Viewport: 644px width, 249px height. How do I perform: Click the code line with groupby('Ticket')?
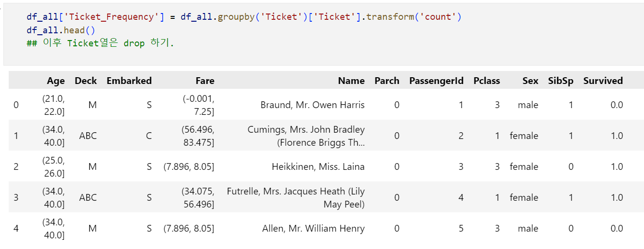pos(244,17)
